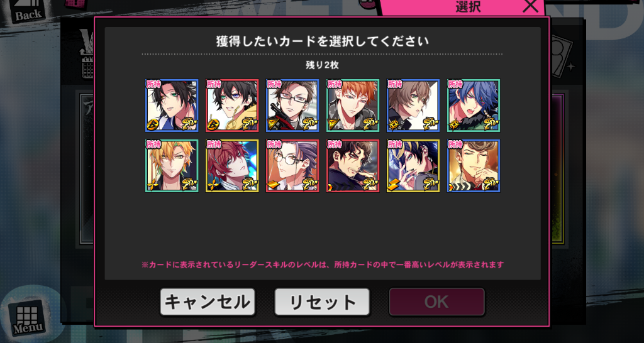
Task: Choose the purple-haired card with round glasses
Action: (292, 166)
